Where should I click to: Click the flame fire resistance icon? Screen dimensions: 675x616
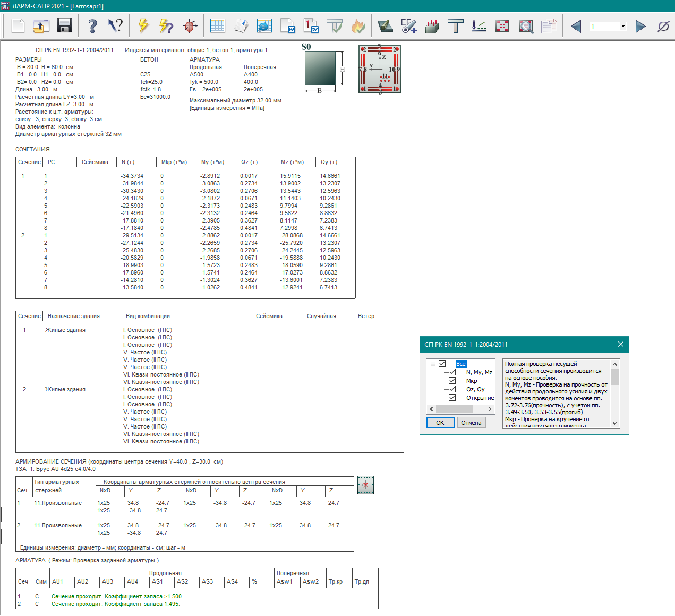[x=358, y=25]
